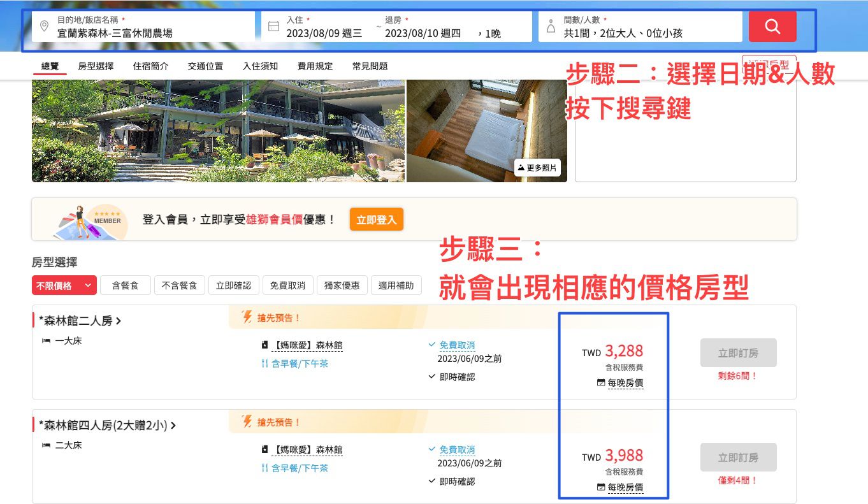The width and height of the screenshot is (868, 504).
Task: Click the red search magnifier icon
Action: pyautogui.click(x=772, y=27)
